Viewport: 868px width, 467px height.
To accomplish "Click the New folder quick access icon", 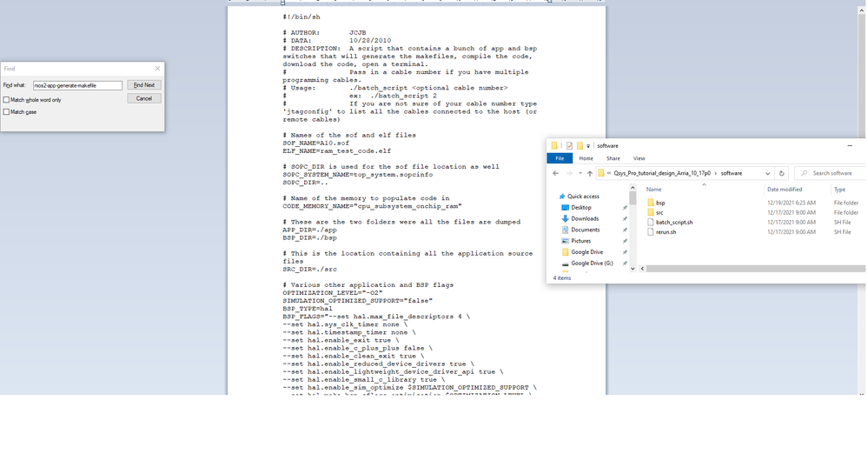I will (x=580, y=146).
